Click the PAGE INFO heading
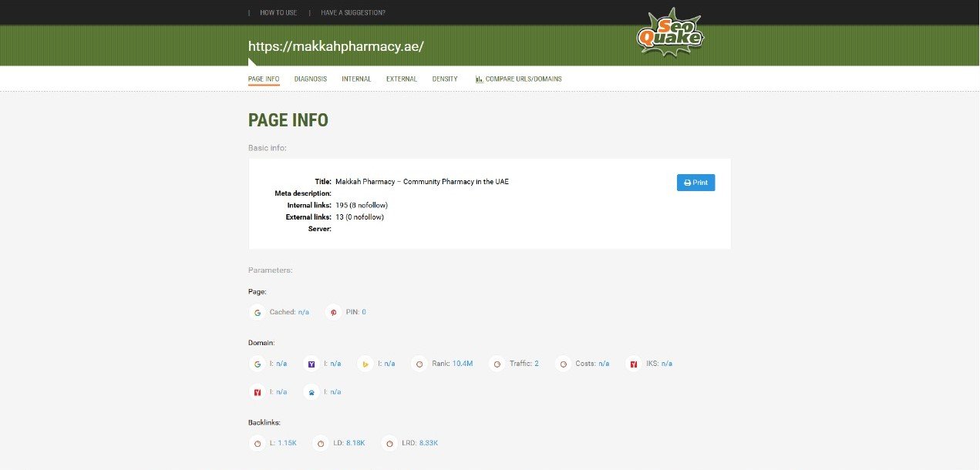The height and width of the screenshot is (470, 980). click(288, 120)
